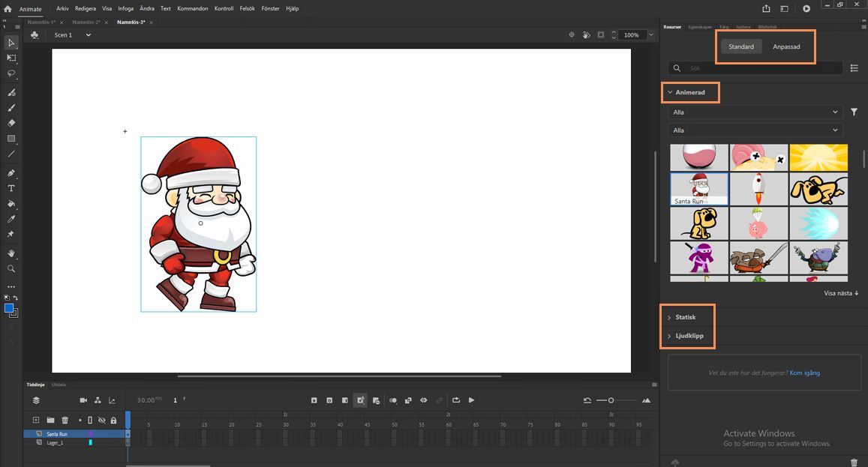
Task: Click the Kom igång link
Action: 805,373
